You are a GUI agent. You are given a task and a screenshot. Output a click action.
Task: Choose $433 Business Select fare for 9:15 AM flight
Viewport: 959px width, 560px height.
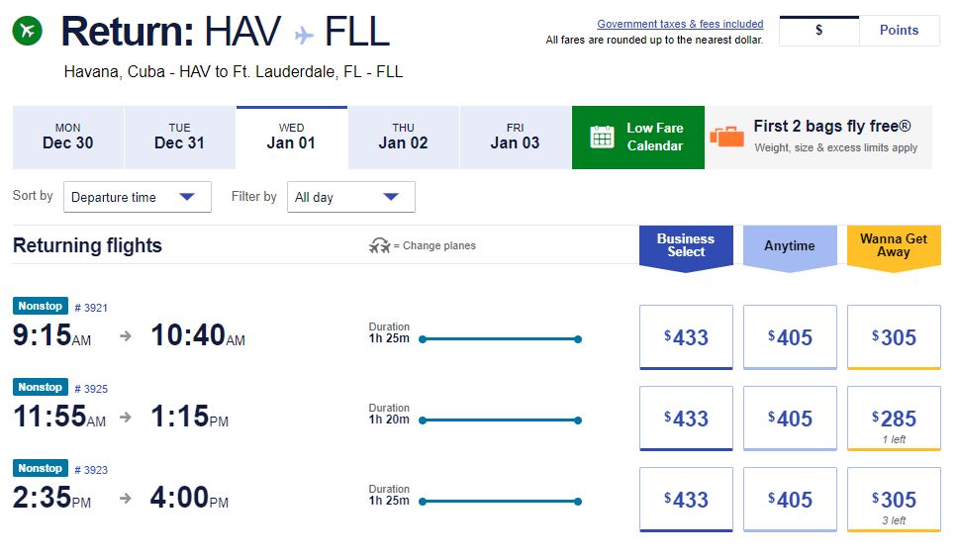tap(686, 337)
